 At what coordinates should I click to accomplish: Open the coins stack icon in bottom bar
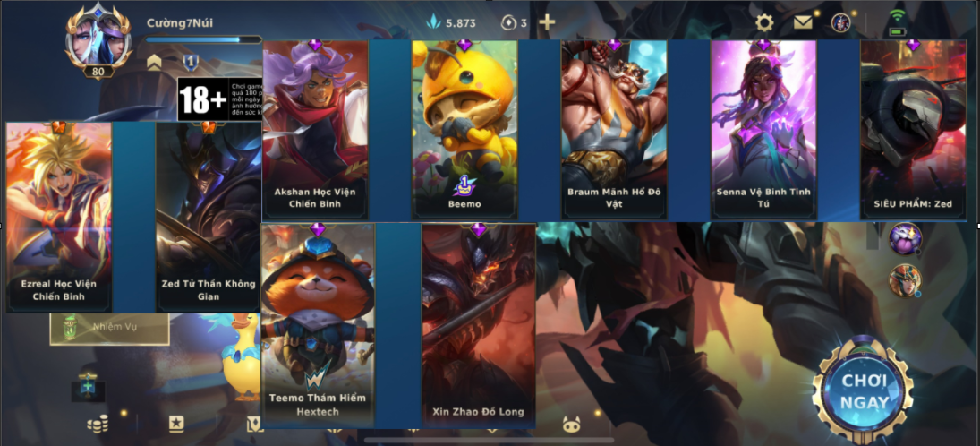tap(98, 425)
